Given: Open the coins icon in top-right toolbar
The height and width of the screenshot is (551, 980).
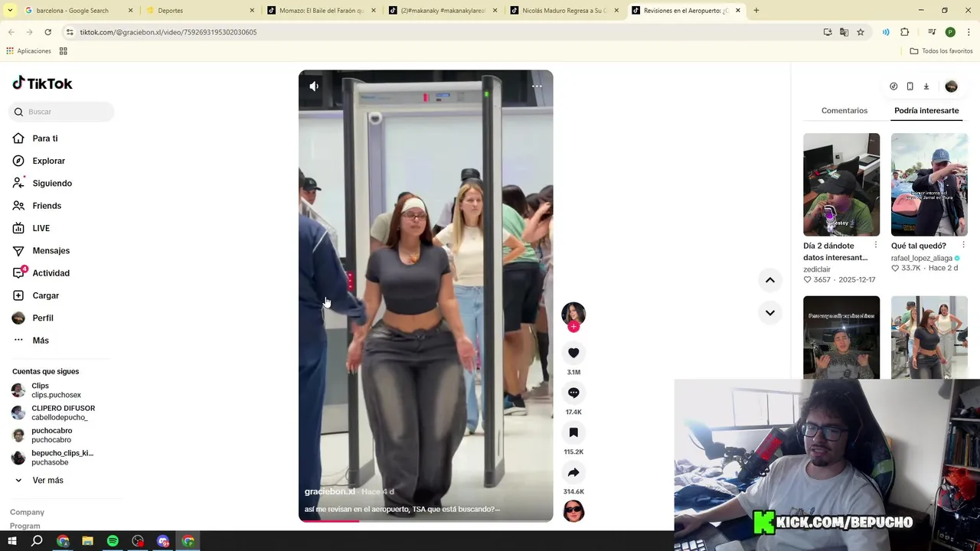Looking at the screenshot, I should 893,86.
